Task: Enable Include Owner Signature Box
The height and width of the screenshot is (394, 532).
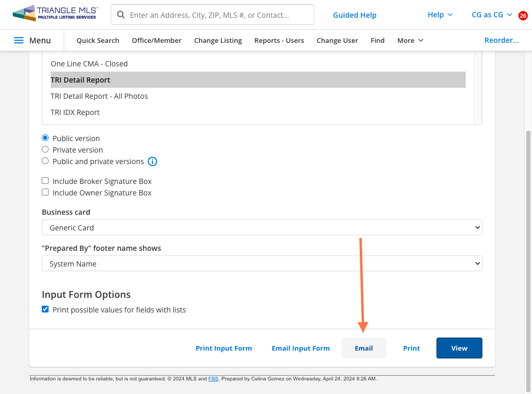Action: pos(45,192)
